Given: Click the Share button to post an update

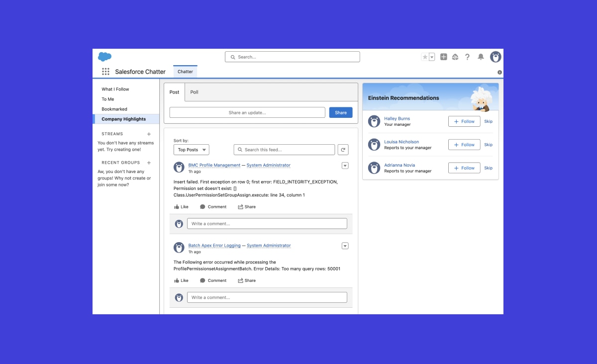Looking at the screenshot, I should click(x=340, y=112).
